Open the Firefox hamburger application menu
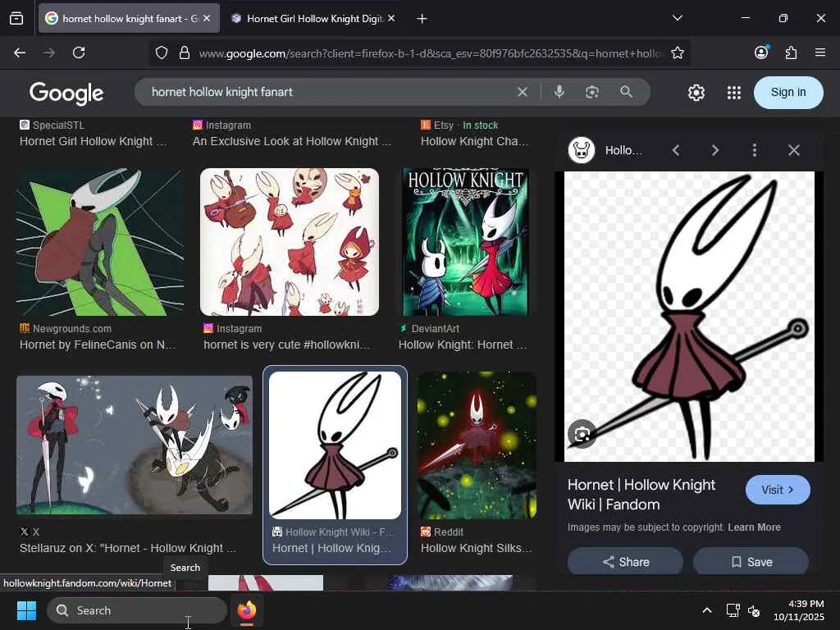The height and width of the screenshot is (630, 840). (x=820, y=52)
